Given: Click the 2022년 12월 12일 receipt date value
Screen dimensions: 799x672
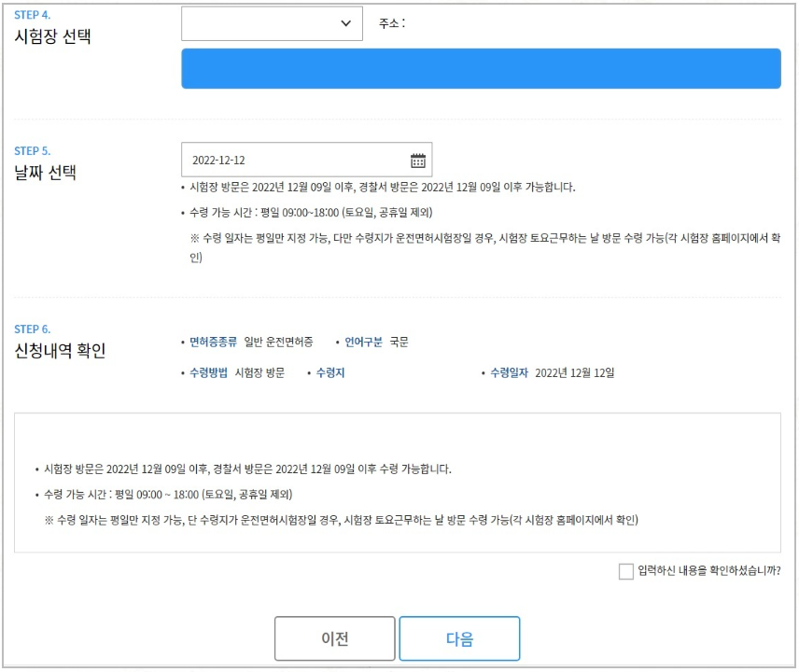Looking at the screenshot, I should (x=575, y=373).
